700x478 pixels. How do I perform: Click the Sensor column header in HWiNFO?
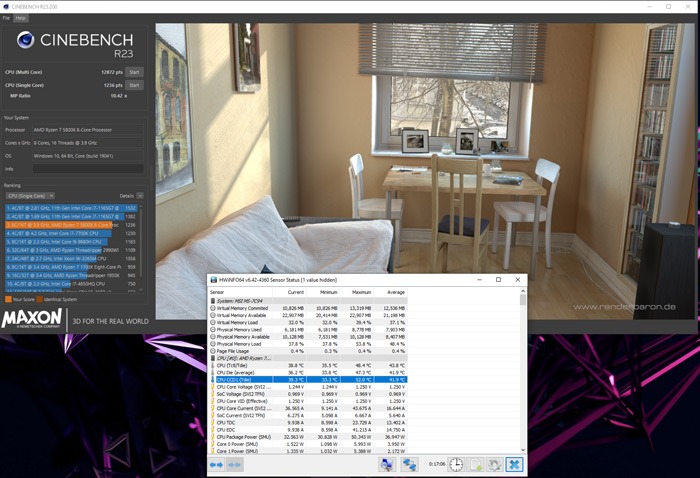pyautogui.click(x=241, y=292)
